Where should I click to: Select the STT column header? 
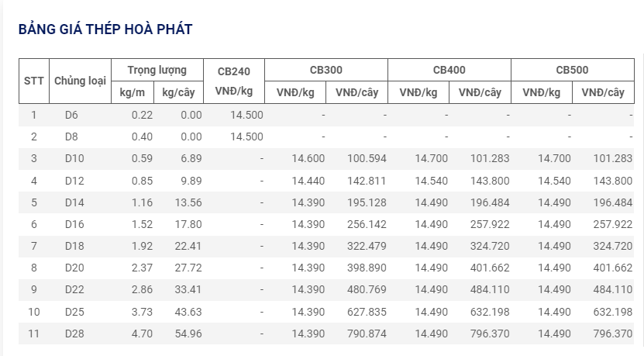(x=34, y=81)
